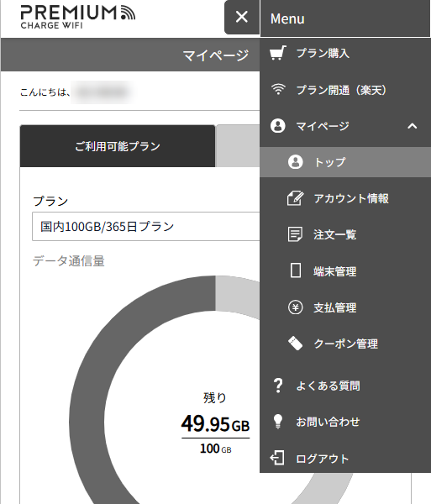Close the menu with the X button
431x504 pixels.
coord(242,17)
